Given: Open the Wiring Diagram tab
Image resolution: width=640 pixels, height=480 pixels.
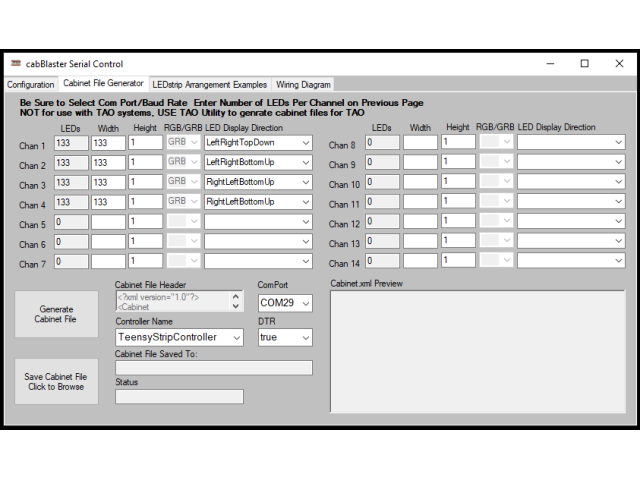Looking at the screenshot, I should (303, 85).
